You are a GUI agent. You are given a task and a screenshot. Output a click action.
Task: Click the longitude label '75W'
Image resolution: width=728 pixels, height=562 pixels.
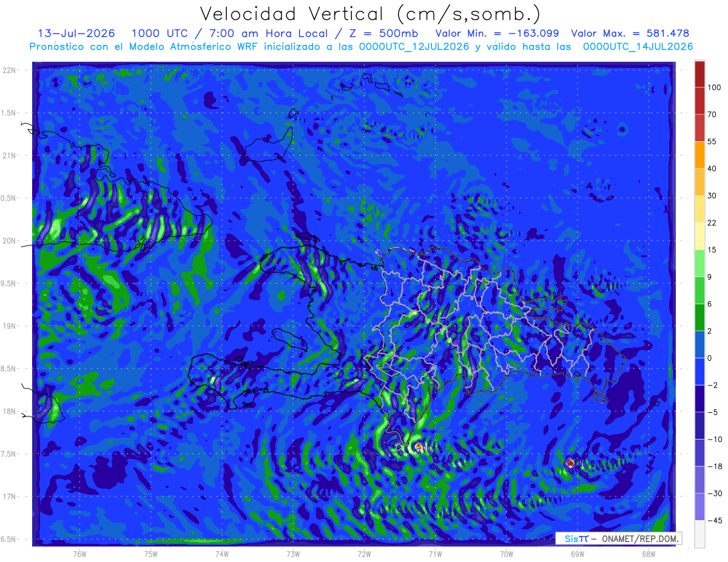[x=150, y=554]
